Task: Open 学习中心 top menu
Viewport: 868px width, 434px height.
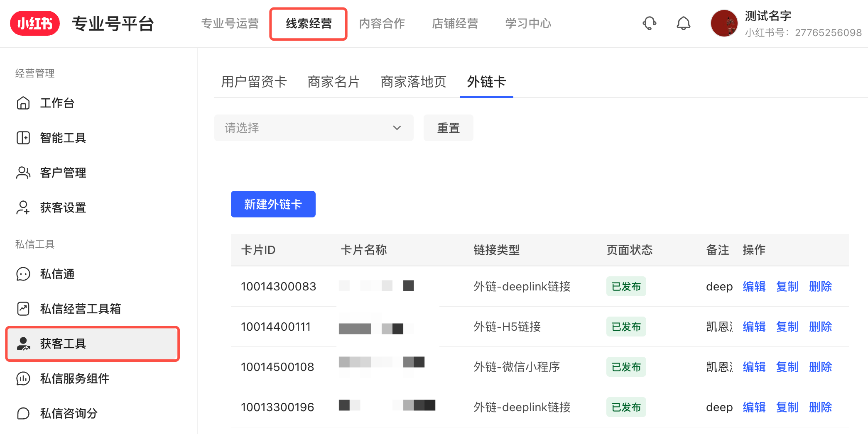Action: (528, 23)
